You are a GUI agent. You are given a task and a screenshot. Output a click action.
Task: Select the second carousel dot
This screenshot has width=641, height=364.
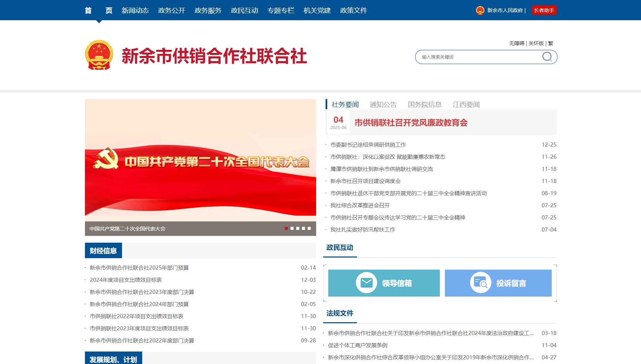point(292,228)
